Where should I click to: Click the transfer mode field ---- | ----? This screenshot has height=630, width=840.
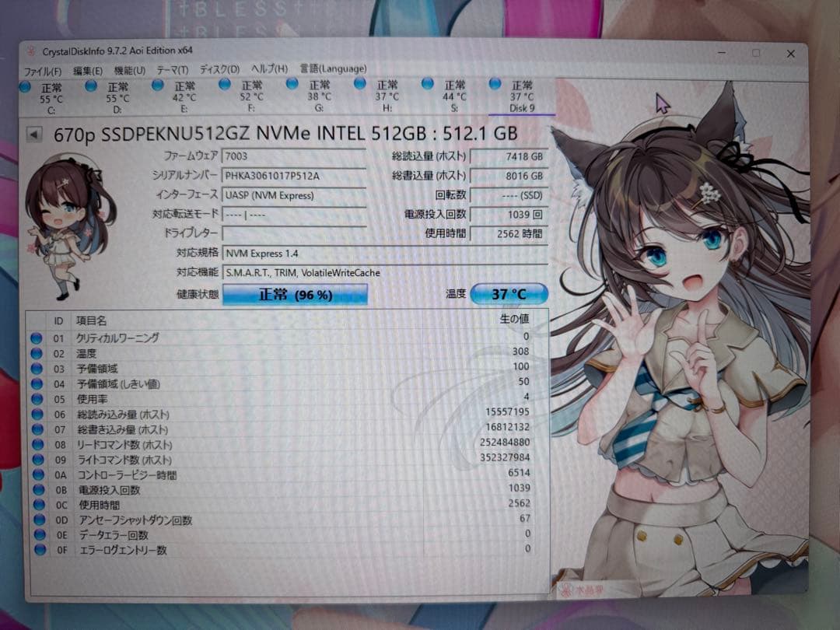point(293,215)
